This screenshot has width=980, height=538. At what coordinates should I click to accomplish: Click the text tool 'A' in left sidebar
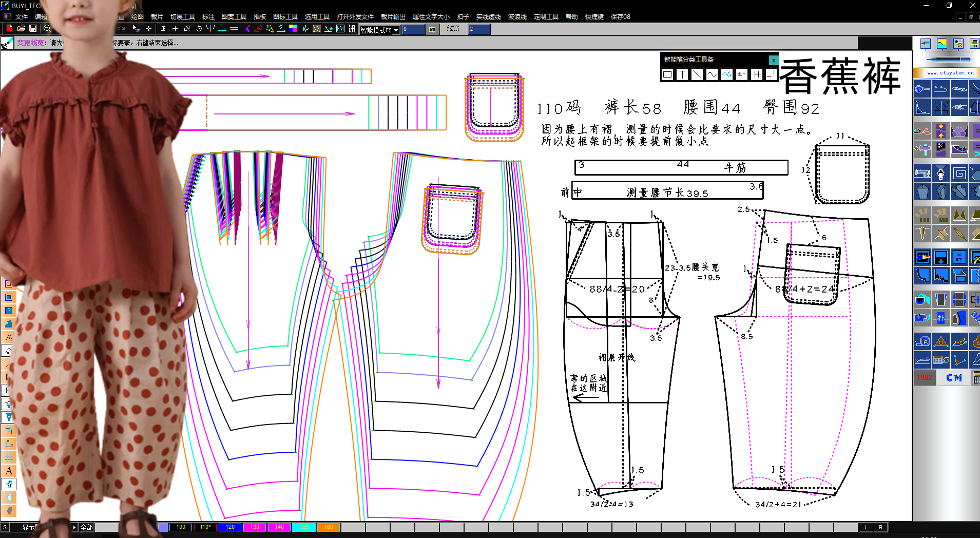click(x=9, y=471)
